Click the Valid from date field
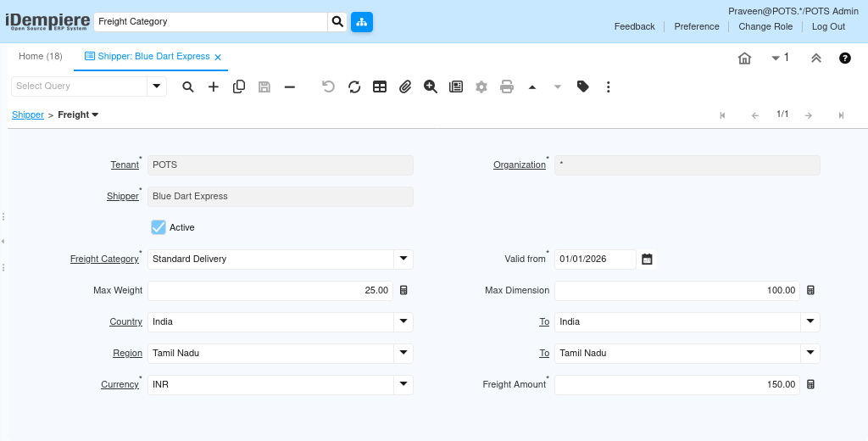 point(596,260)
